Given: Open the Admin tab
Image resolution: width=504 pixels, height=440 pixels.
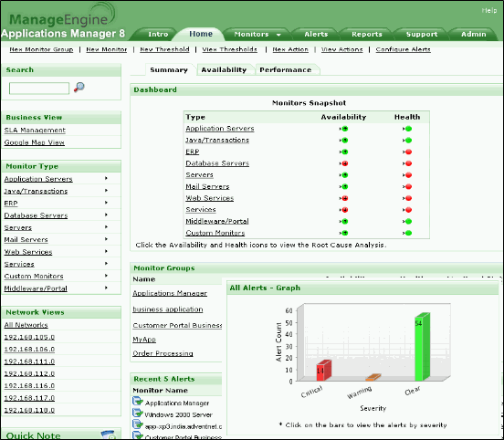Looking at the screenshot, I should tap(474, 34).
